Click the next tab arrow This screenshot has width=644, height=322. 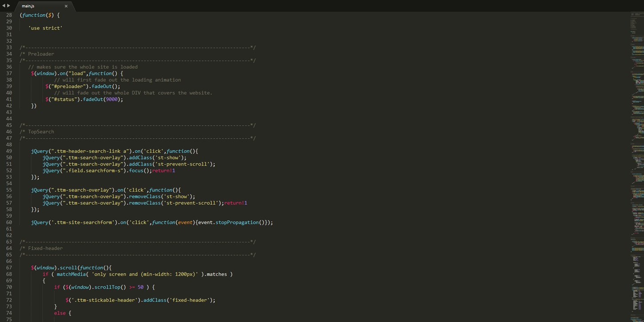pyautogui.click(x=8, y=6)
